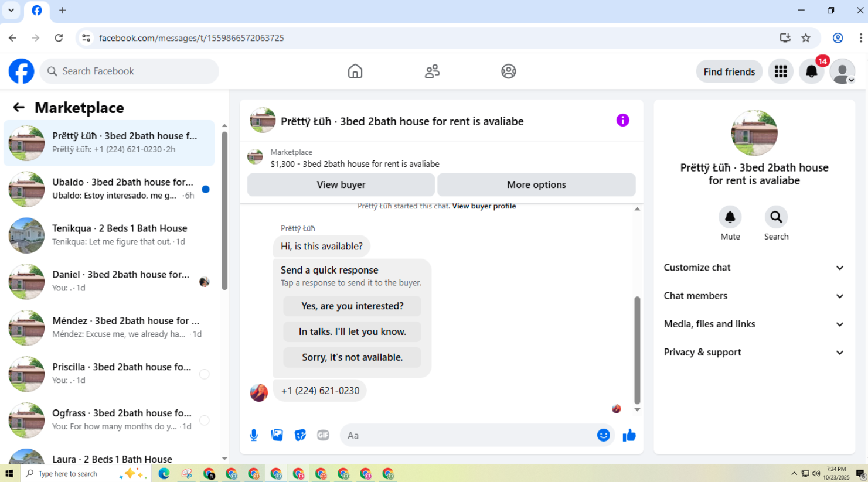
Task: Click the listing thumbnail in right panel
Action: 754,132
